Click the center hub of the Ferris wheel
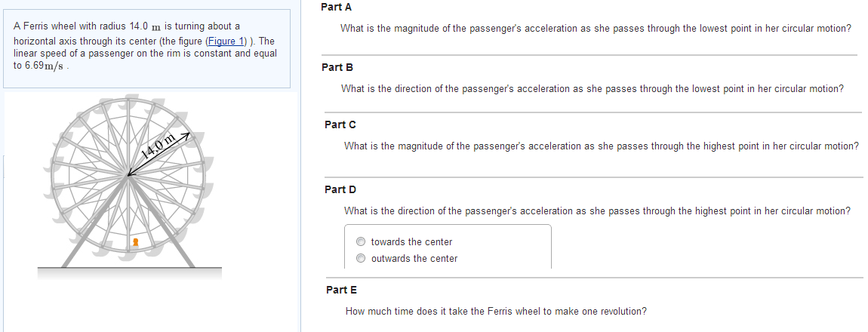868x332 pixels. 128,175
